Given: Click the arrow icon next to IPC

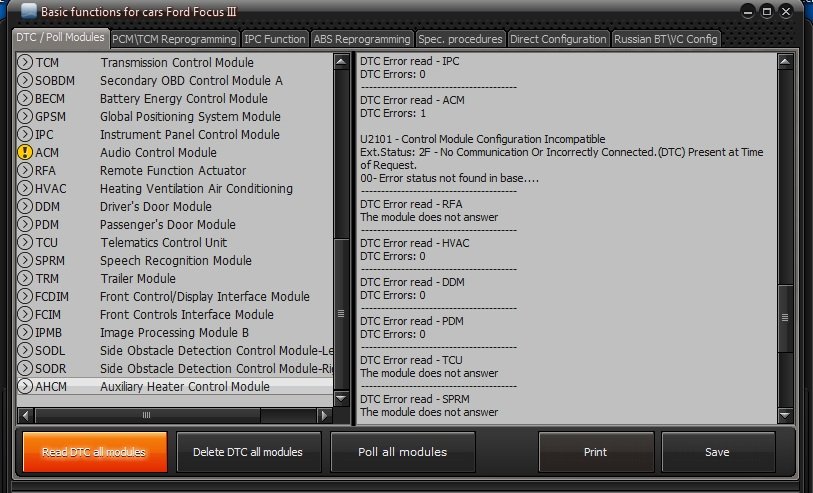Looking at the screenshot, I should (x=25, y=135).
